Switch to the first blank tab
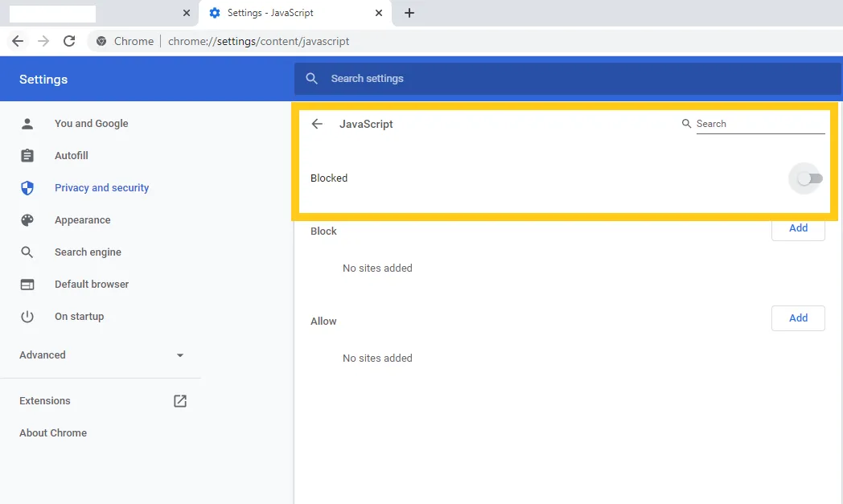 pyautogui.click(x=100, y=13)
